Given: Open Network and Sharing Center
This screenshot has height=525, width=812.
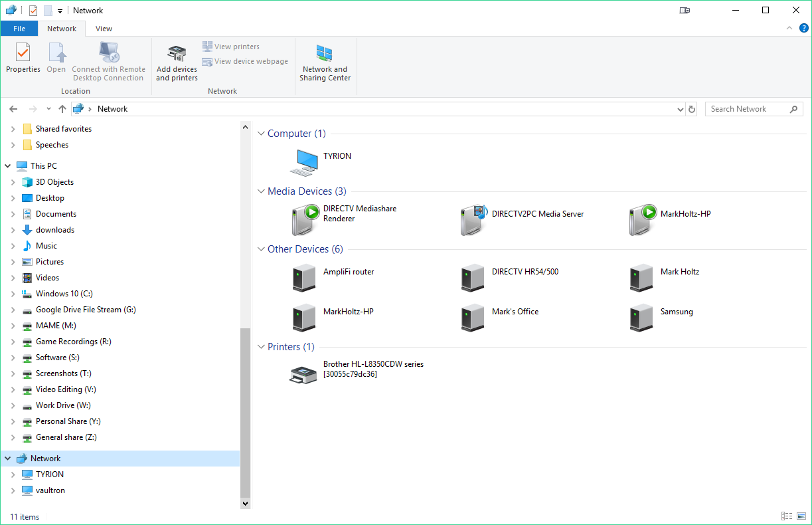Looking at the screenshot, I should point(325,62).
